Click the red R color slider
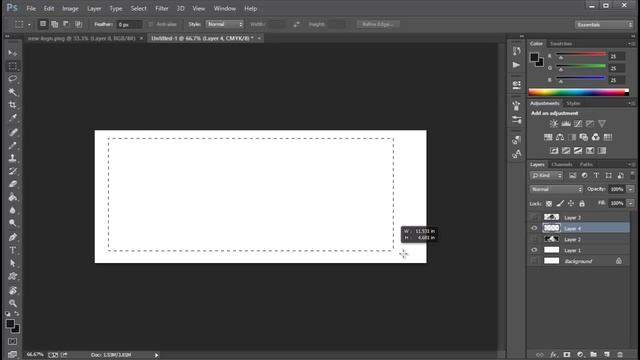 coord(581,55)
